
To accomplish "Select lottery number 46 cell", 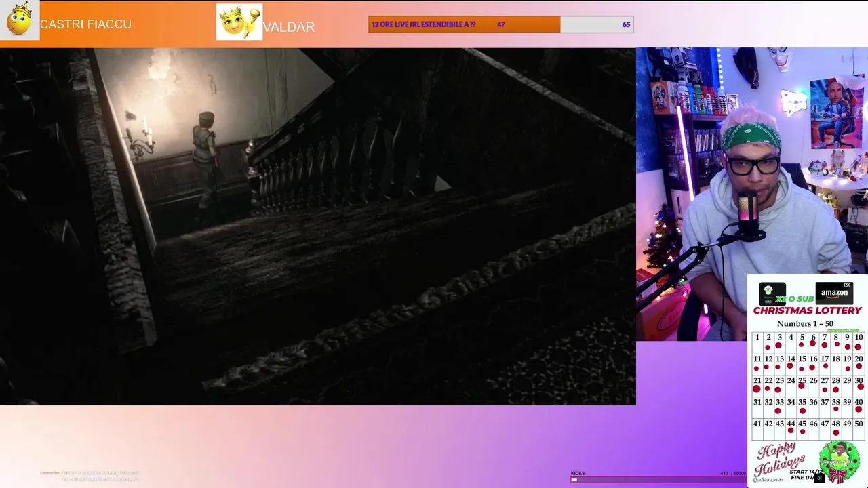I will pos(813,428).
